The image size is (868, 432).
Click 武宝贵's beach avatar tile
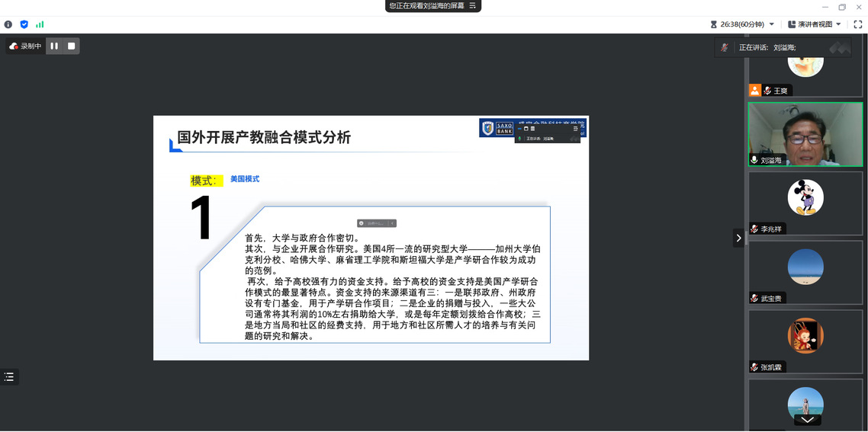(805, 272)
